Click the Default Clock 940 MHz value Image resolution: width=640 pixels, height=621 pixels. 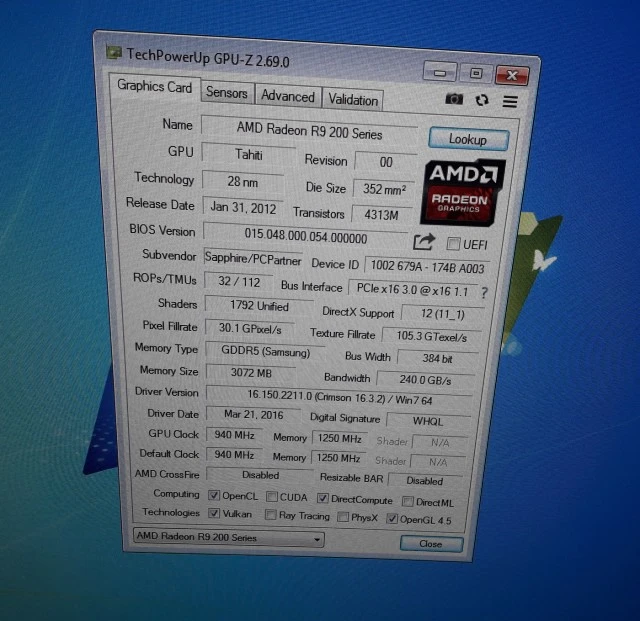[x=234, y=454]
